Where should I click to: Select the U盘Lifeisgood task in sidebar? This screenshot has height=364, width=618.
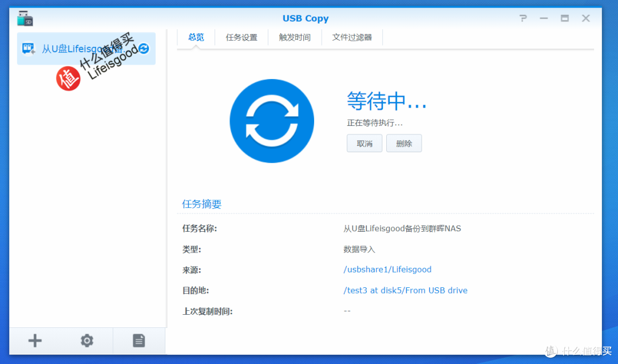[x=86, y=49]
